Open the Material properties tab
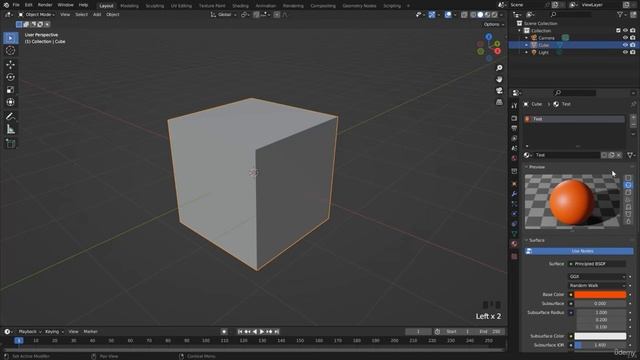 pyautogui.click(x=514, y=244)
